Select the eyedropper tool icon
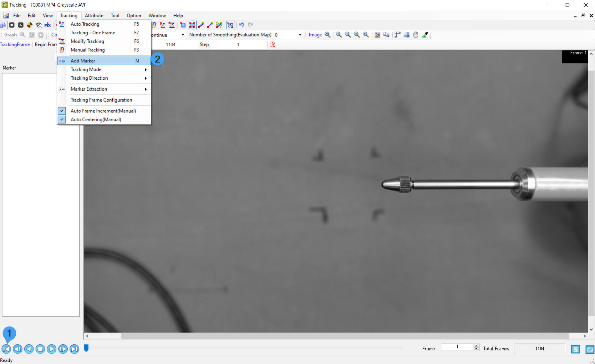Image resolution: width=595 pixels, height=364 pixels. [425, 35]
